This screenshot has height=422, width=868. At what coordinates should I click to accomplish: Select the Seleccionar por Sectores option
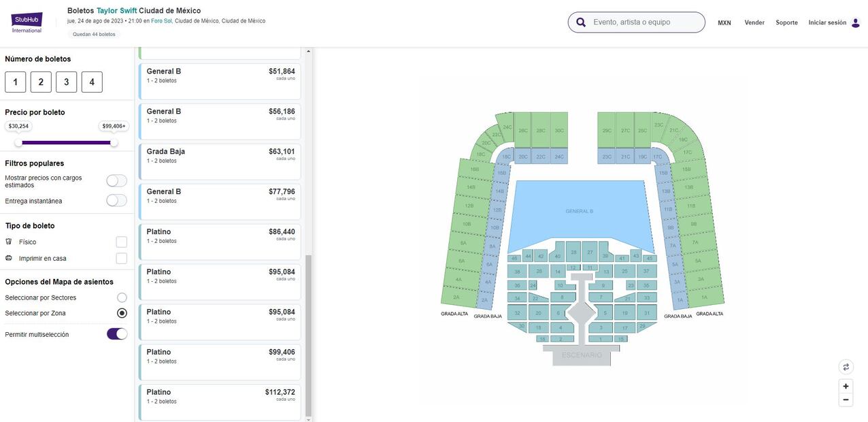(122, 297)
